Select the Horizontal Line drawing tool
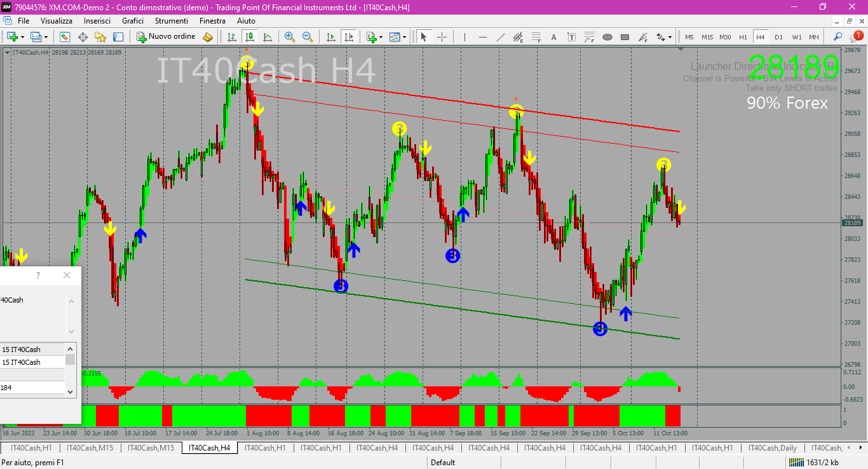Image resolution: width=868 pixels, height=469 pixels. (482, 37)
